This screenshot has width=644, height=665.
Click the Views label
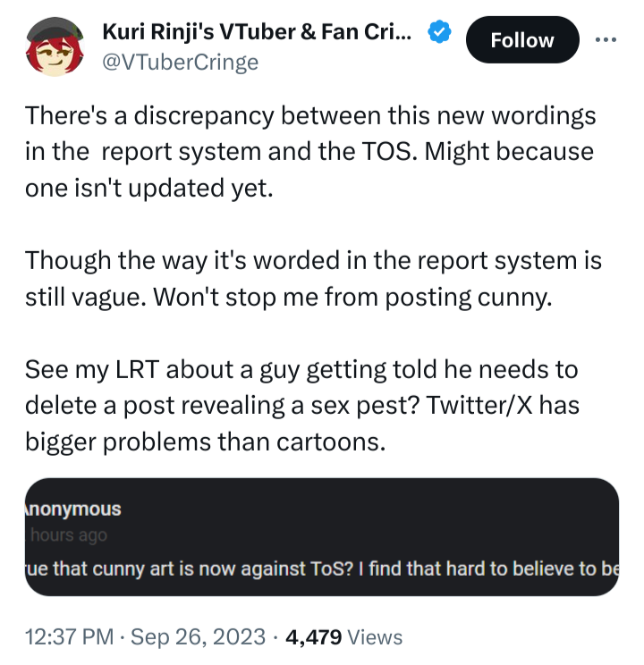click(x=374, y=637)
